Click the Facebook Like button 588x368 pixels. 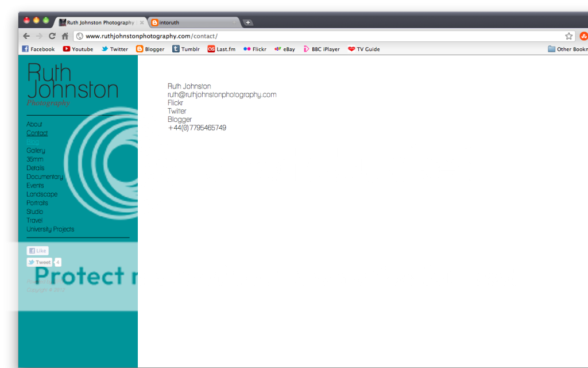[x=37, y=251]
